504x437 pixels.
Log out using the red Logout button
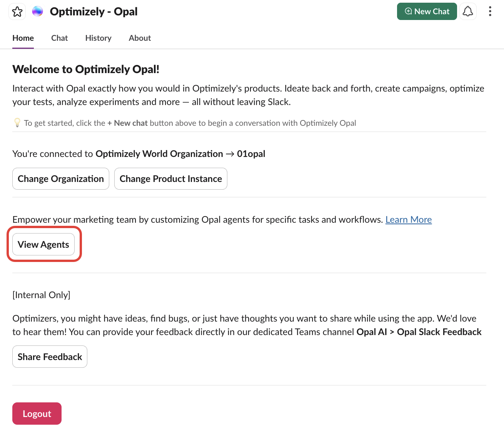pos(37,414)
